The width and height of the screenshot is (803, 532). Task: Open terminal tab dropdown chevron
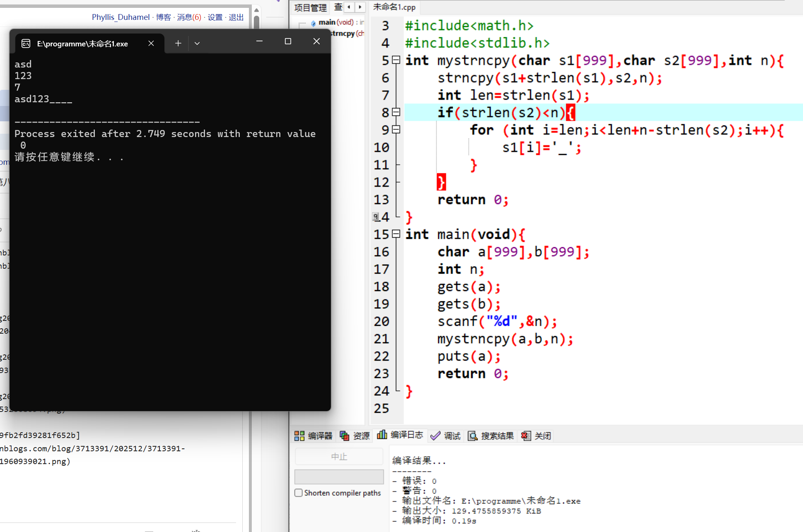coord(197,43)
